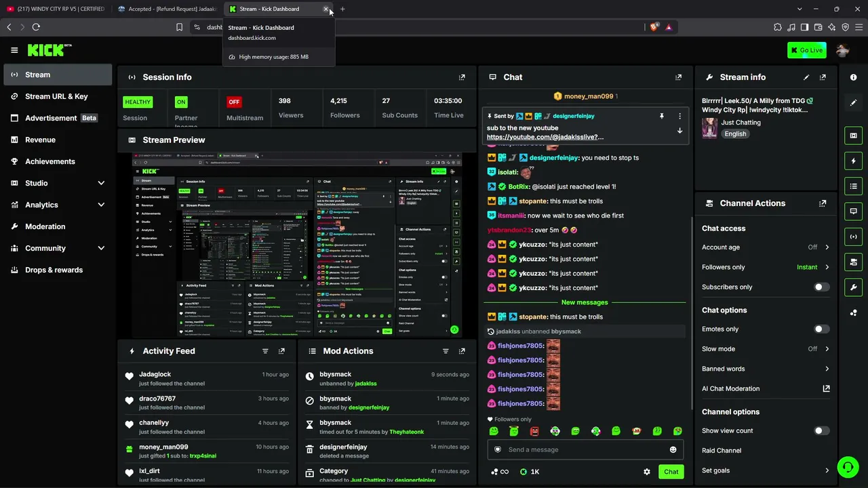Image resolution: width=868 pixels, height=488 pixels.
Task: Click the pencil icon in right rail
Action: click(x=853, y=102)
